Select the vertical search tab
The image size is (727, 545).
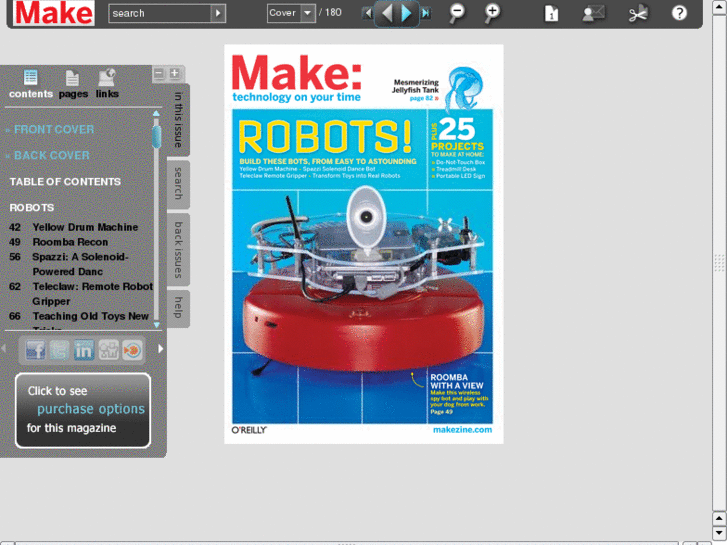[179, 184]
